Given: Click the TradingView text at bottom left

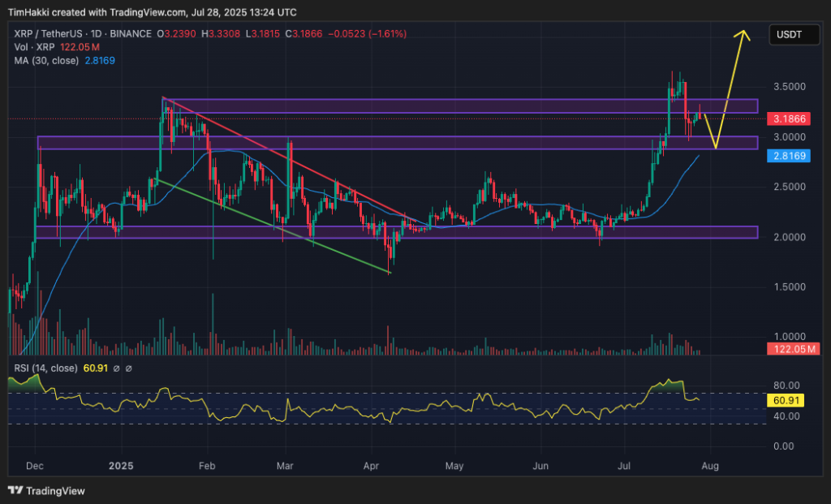Looking at the screenshot, I should (55, 491).
